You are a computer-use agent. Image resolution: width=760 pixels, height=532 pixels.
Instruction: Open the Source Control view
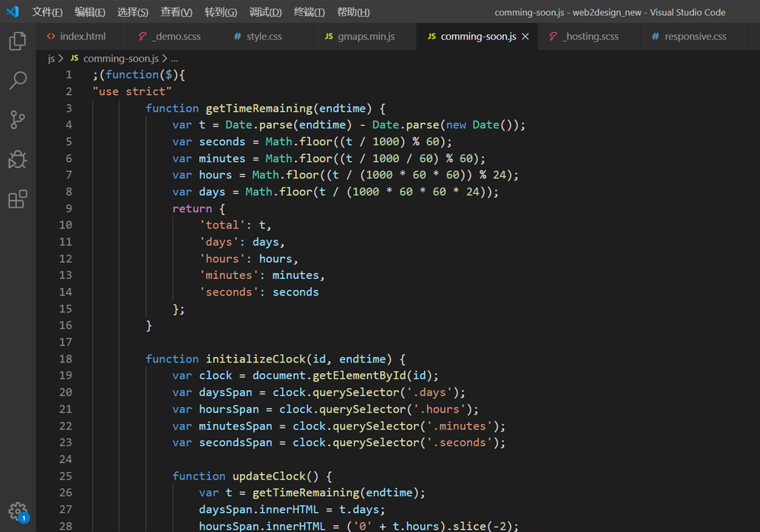[x=17, y=119]
